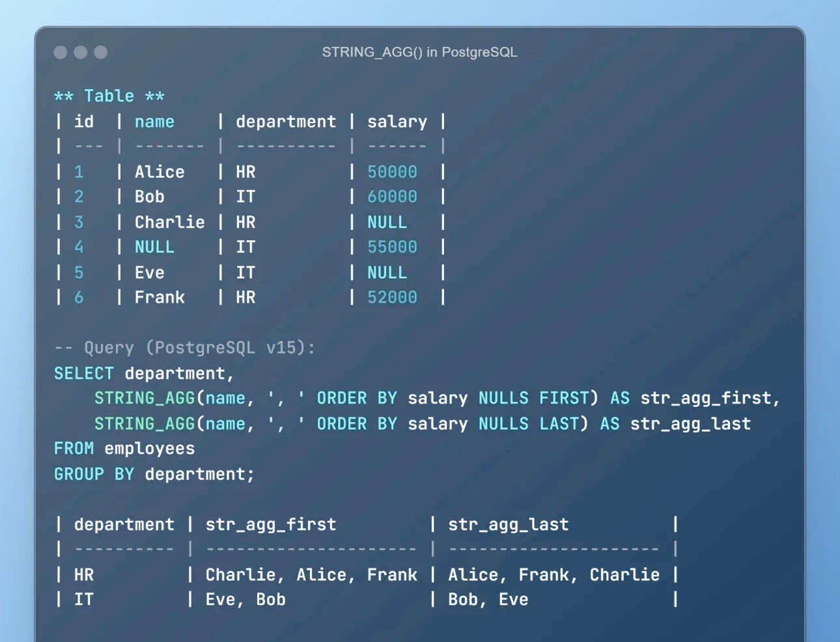The width and height of the screenshot is (840, 642).
Task: Click id value 1 in the table
Action: point(79,172)
